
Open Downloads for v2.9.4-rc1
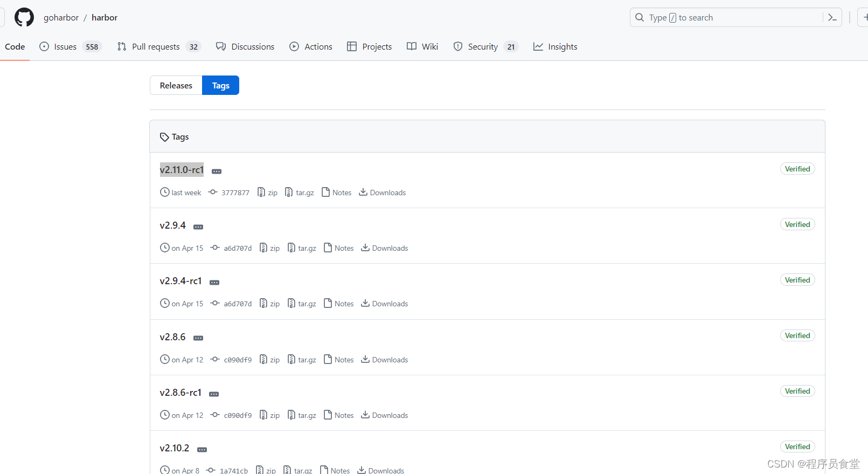click(385, 304)
